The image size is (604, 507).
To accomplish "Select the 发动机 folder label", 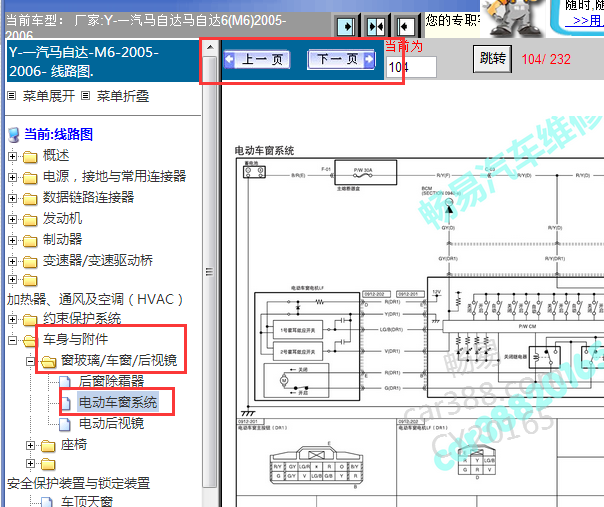I will (62, 218).
